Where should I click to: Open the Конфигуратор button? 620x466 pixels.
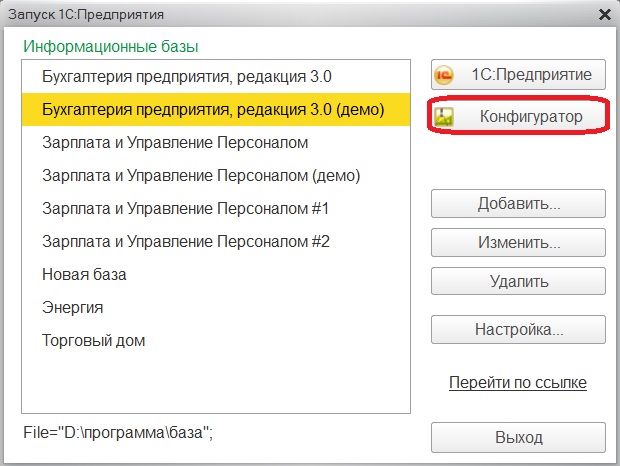518,116
